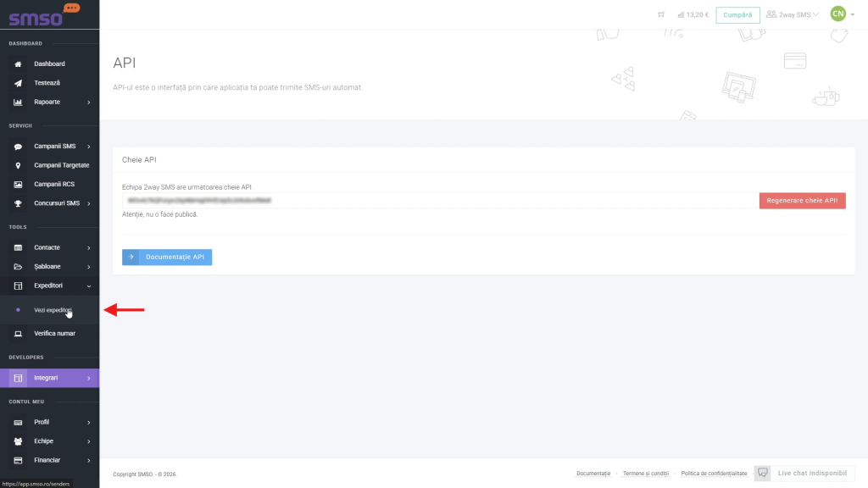Expand the Profil submenu chevron

pos(88,423)
